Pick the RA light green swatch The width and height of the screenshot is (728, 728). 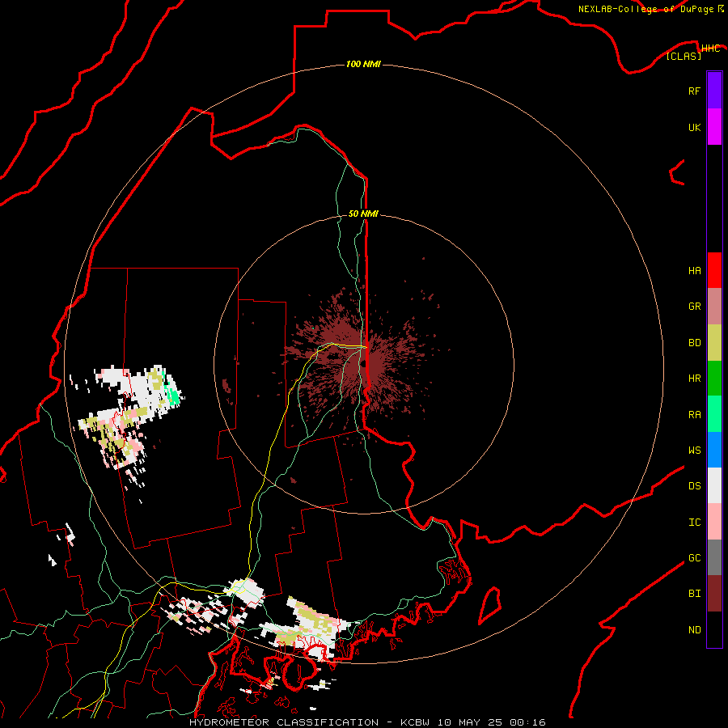click(714, 414)
